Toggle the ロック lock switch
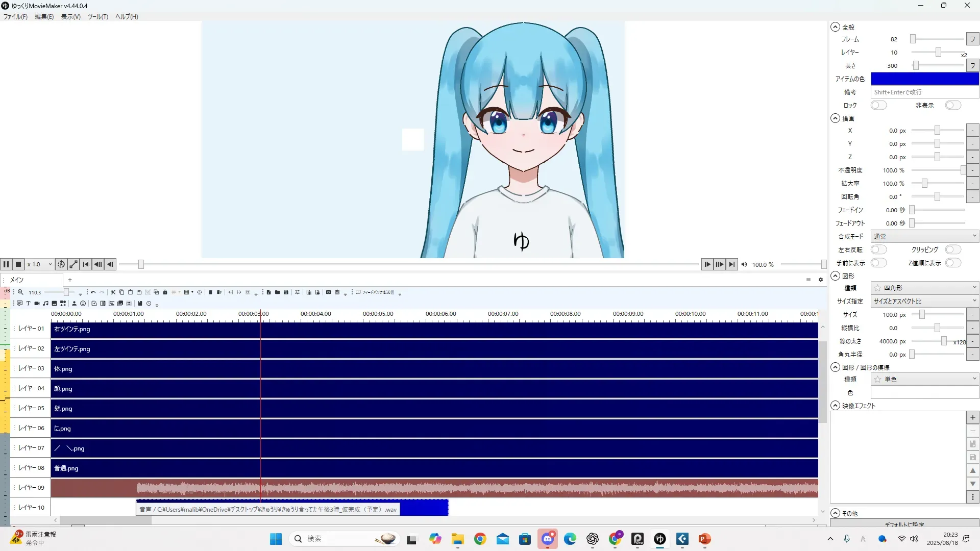The height and width of the screenshot is (551, 980). pos(878,105)
